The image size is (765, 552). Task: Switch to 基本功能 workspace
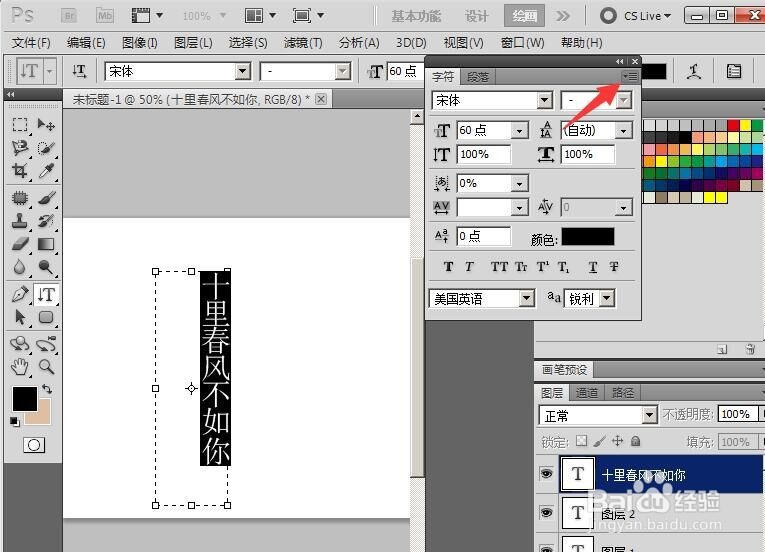point(416,16)
